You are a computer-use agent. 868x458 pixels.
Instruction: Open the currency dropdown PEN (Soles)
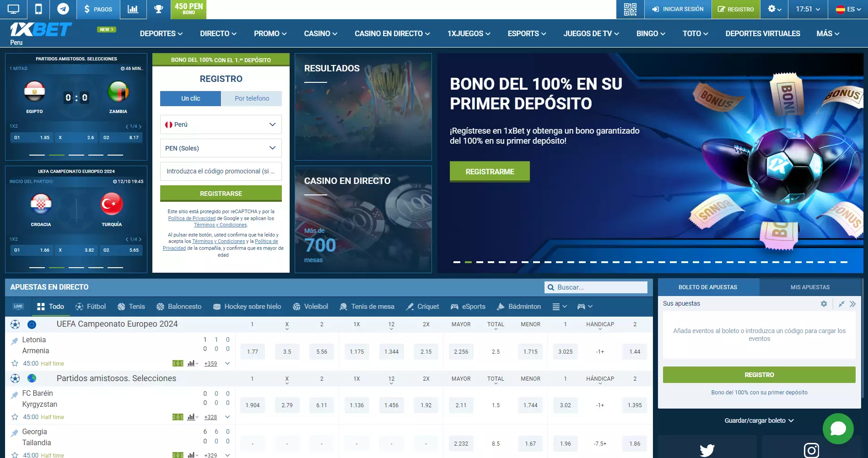pos(221,148)
